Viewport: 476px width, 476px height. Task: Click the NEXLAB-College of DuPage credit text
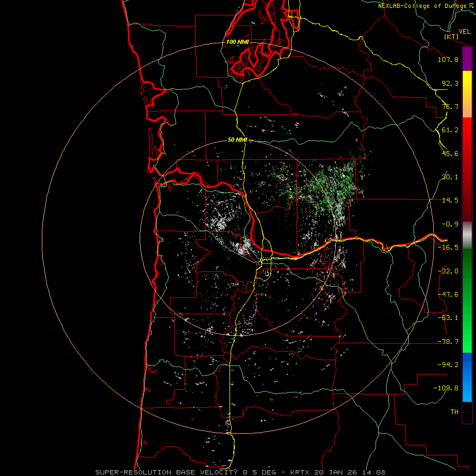pos(426,6)
